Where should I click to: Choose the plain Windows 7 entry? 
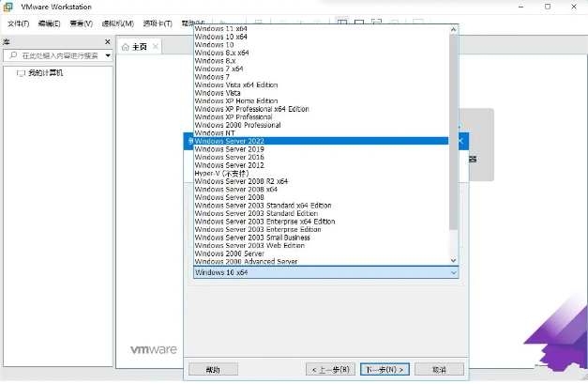321,77
